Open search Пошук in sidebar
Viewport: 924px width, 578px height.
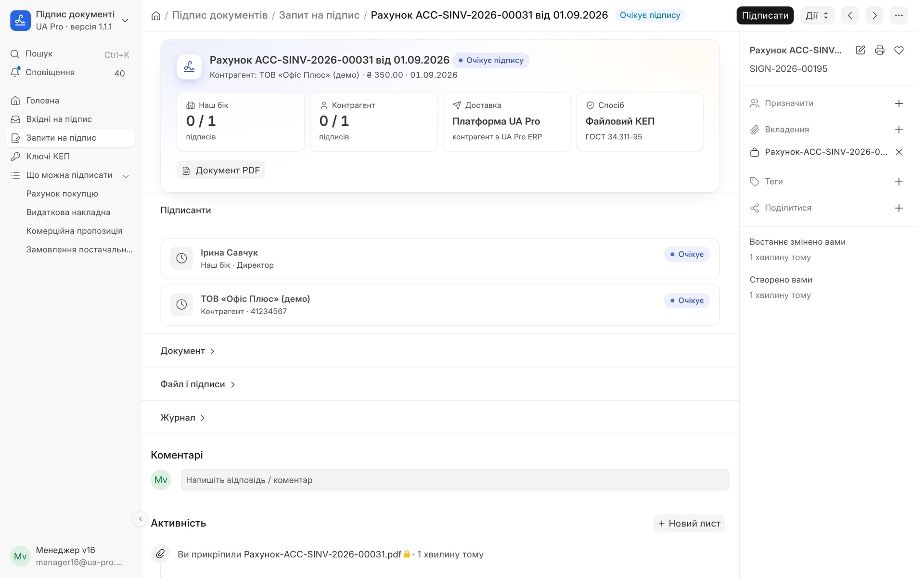pos(70,54)
